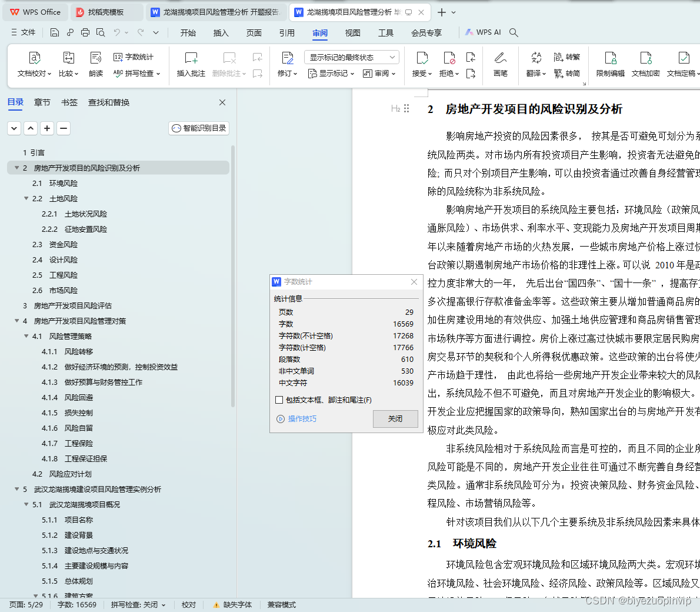700x612 pixels.
Task: Click the navigation pane scrollbar
Action: pos(232,275)
